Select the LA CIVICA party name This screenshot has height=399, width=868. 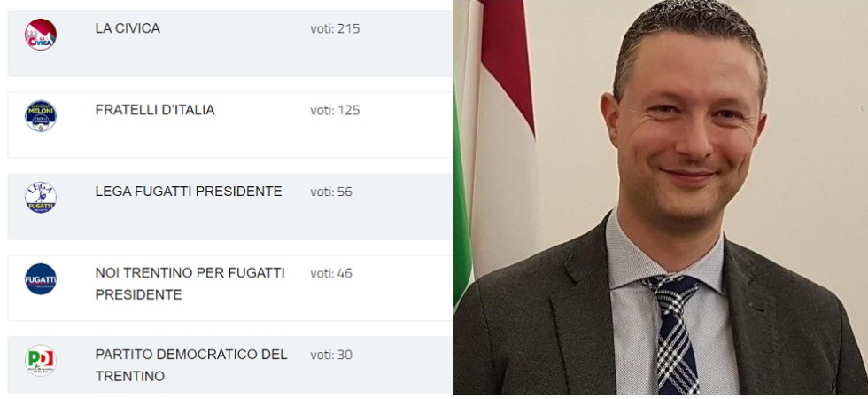click(128, 28)
